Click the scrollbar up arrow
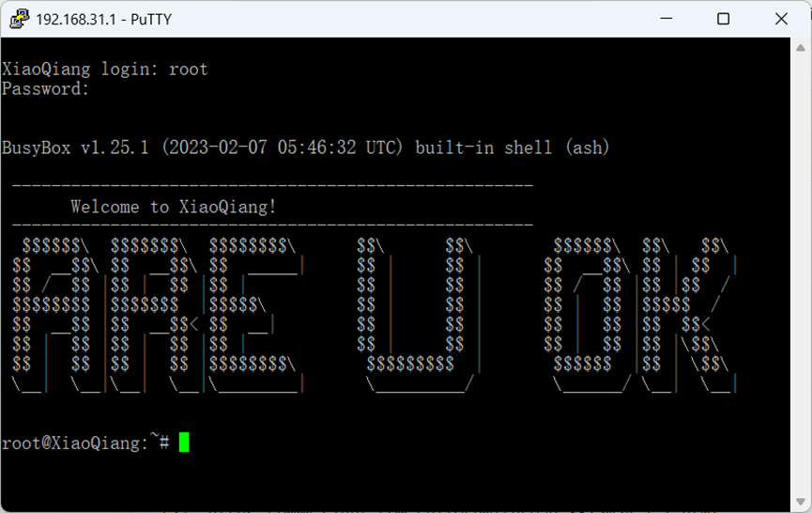This screenshot has height=513, width=812. pyautogui.click(x=801, y=48)
